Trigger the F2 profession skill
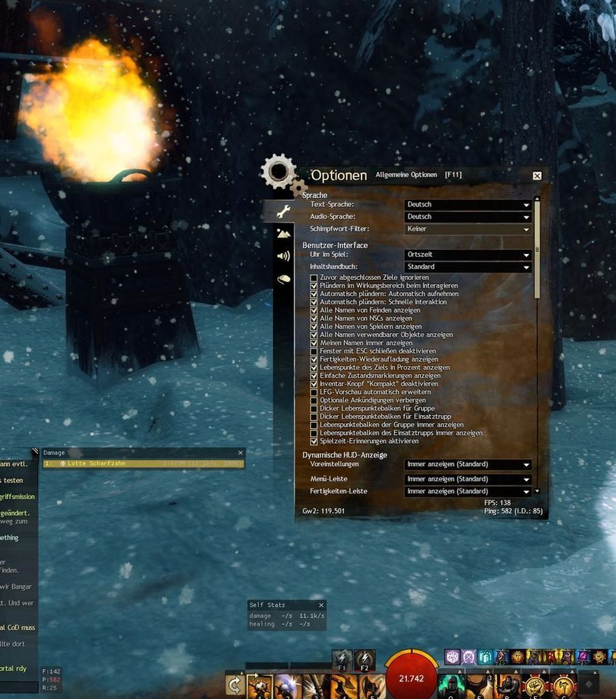 click(365, 661)
